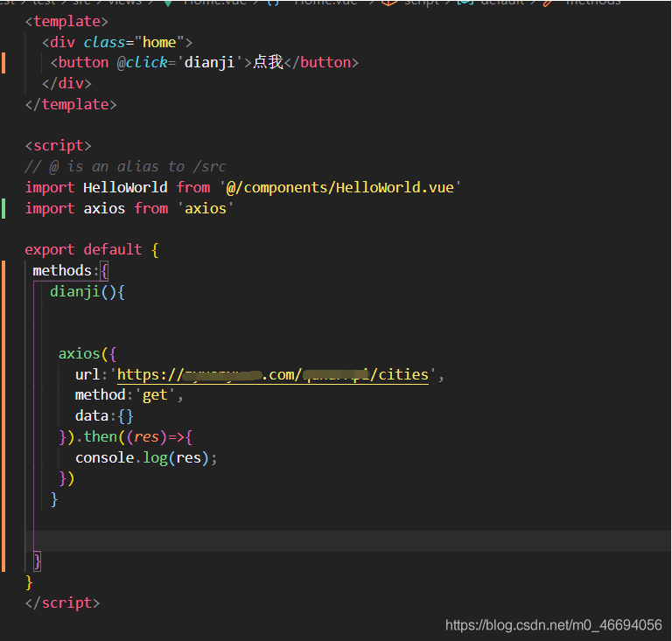This screenshot has height=641, width=672.
Task: Click 'dianji' handler inside the button tag
Action: (x=210, y=63)
